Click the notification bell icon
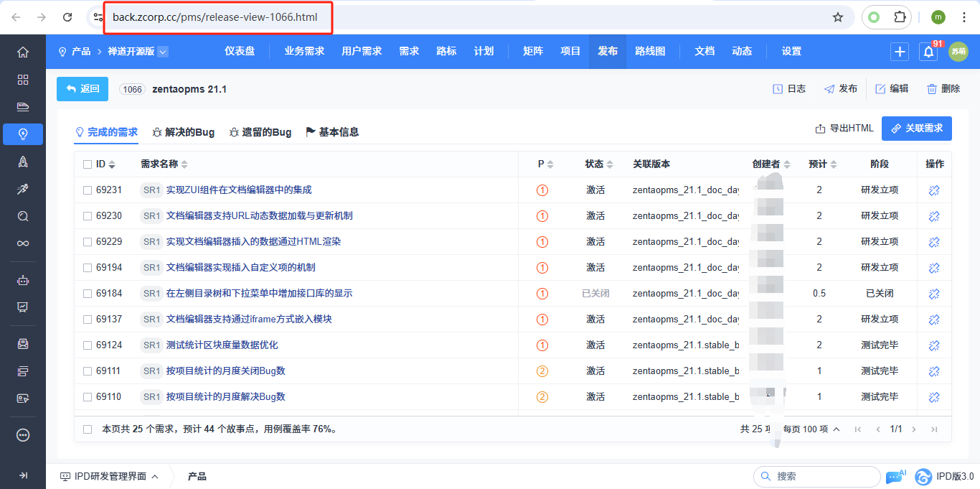Viewport: 980px width, 489px height. 928,52
